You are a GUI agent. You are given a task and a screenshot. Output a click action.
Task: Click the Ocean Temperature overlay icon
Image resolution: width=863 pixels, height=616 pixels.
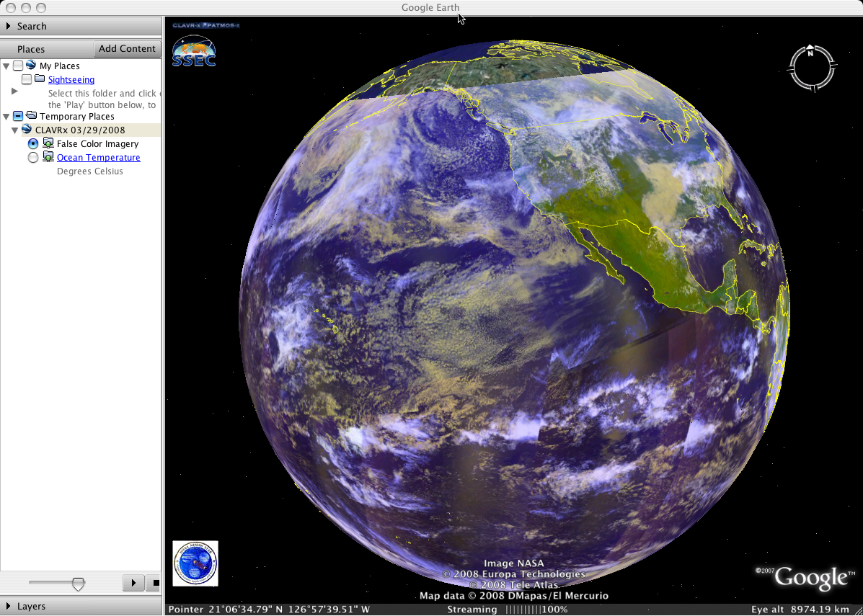pyautogui.click(x=48, y=157)
